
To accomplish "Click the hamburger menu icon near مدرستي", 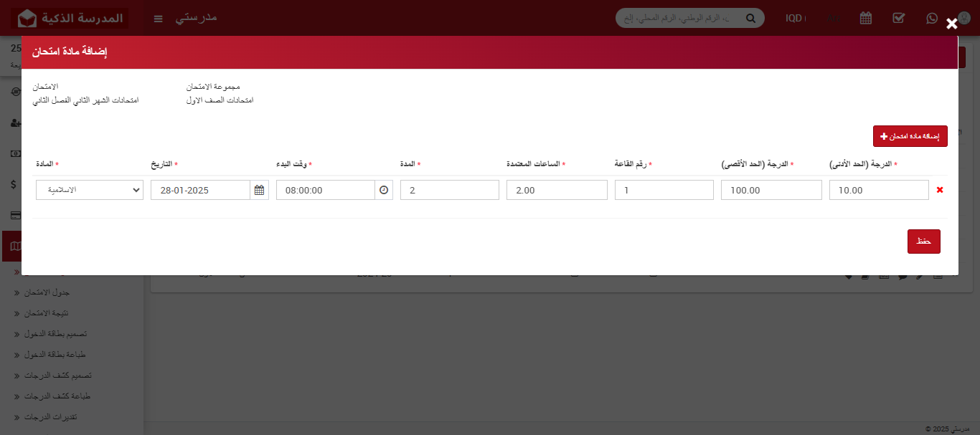I will (x=158, y=19).
